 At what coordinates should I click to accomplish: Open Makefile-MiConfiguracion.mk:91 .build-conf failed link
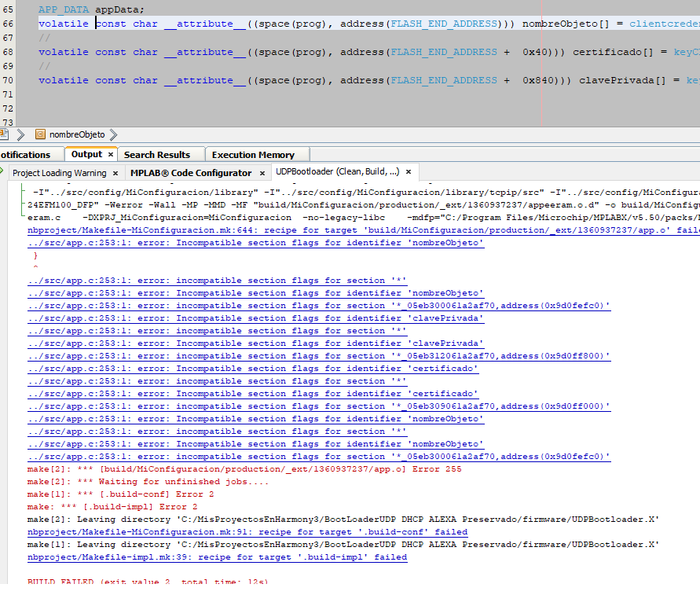pyautogui.click(x=247, y=532)
